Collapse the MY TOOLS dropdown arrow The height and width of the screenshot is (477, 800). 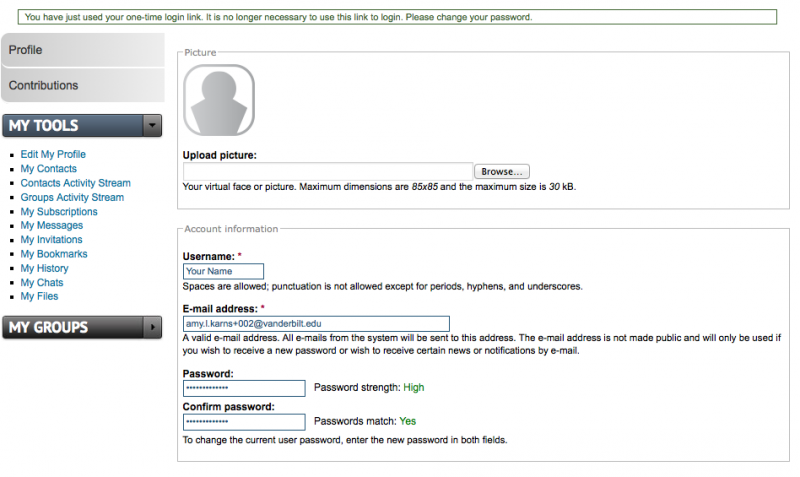pos(152,126)
